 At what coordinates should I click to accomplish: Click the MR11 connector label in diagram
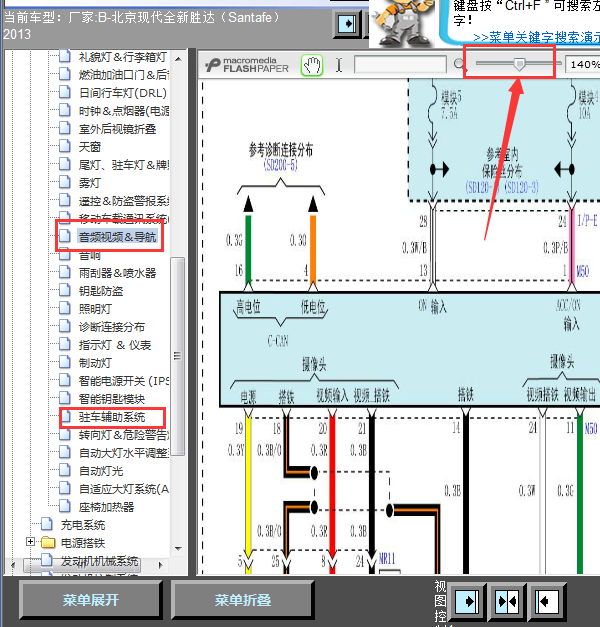387,559
